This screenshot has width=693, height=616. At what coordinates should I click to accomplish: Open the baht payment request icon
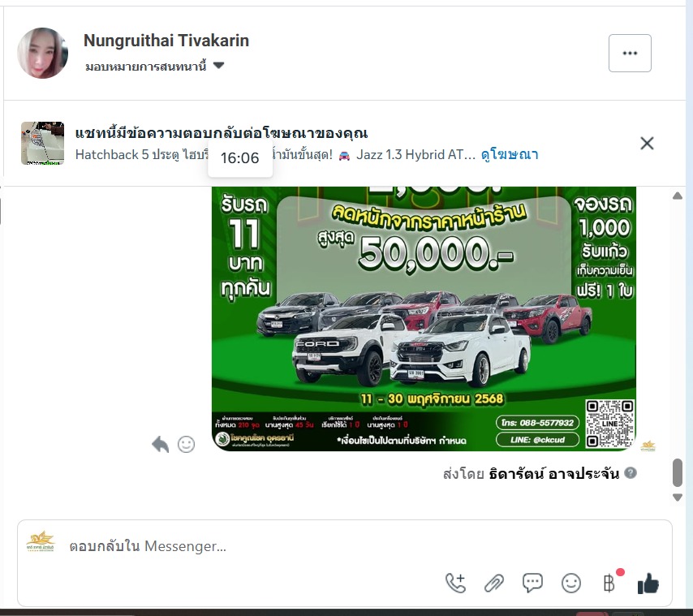(x=610, y=583)
